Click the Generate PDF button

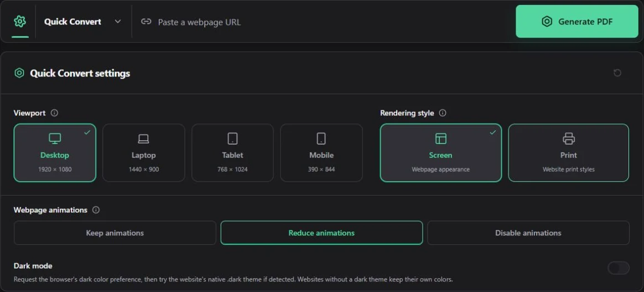coord(577,22)
